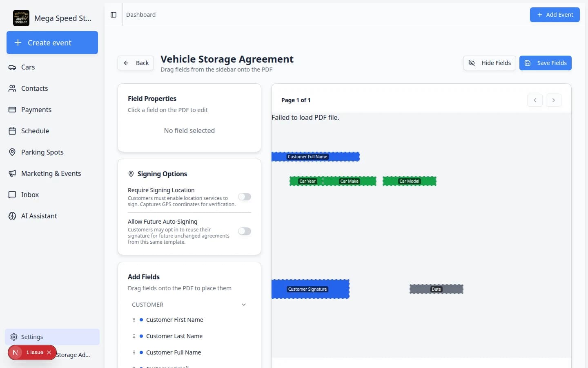Click the Next.js N dev icon
Viewport: 588px width, 368px height.
pyautogui.click(x=16, y=352)
